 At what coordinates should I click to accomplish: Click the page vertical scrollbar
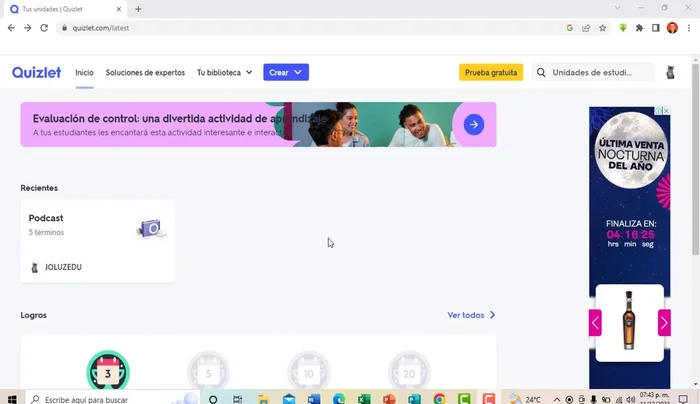click(696, 159)
